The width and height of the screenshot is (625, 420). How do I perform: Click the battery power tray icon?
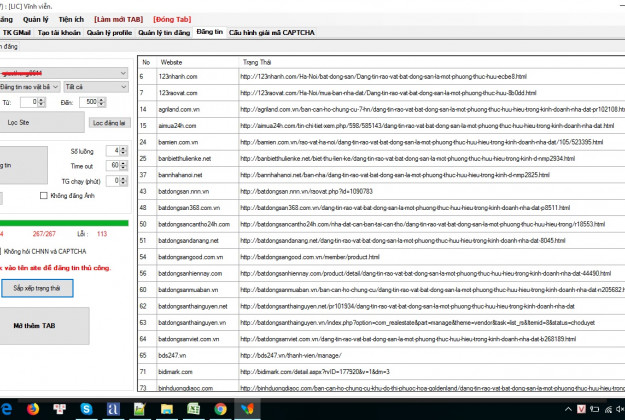[595, 409]
